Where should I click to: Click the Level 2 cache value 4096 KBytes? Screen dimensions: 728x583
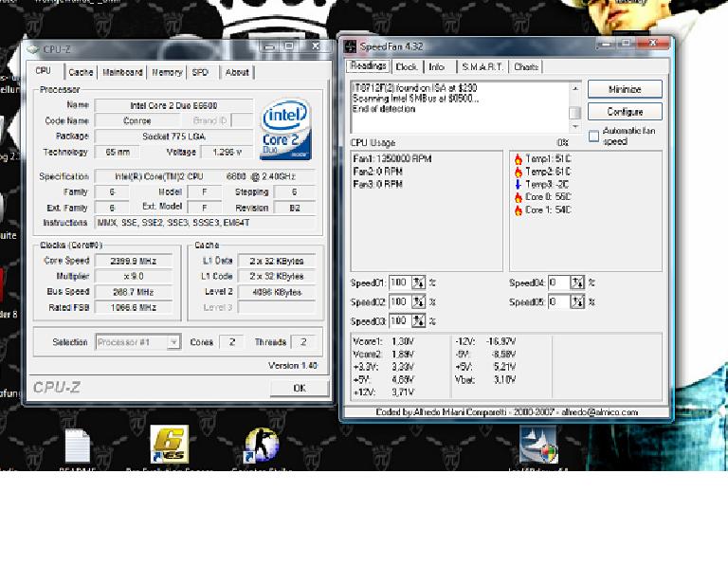[277, 292]
